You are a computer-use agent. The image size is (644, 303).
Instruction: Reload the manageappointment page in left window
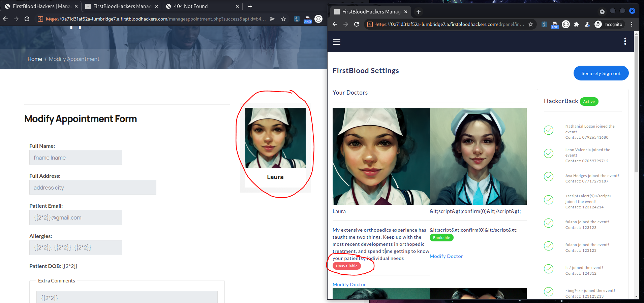click(x=27, y=19)
